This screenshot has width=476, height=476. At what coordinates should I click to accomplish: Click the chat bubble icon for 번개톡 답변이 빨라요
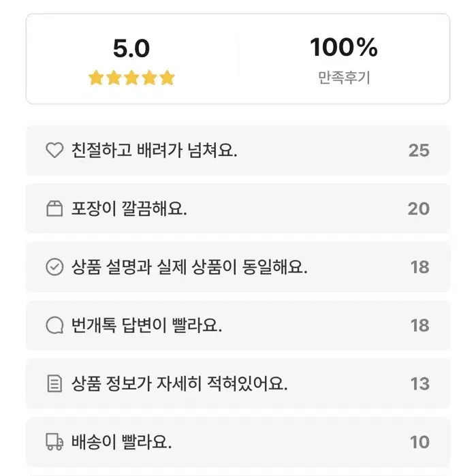coord(54,325)
